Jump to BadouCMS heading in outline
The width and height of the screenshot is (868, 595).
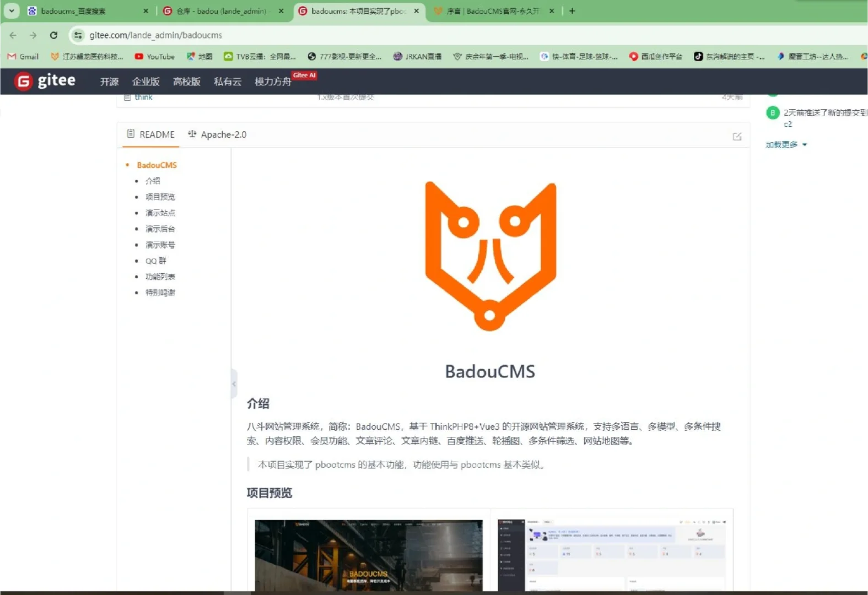click(157, 165)
